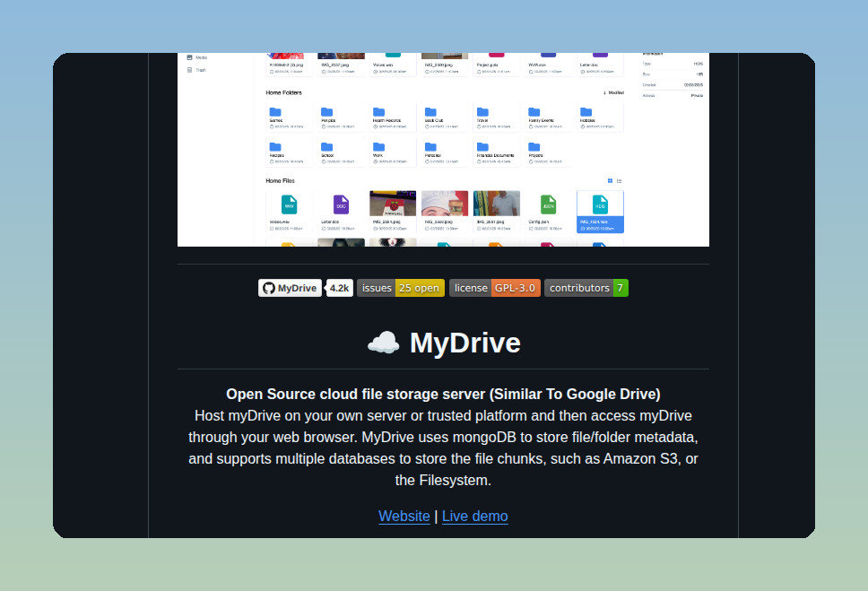The height and width of the screenshot is (591, 868).
Task: Open the Website link
Action: [x=404, y=517]
